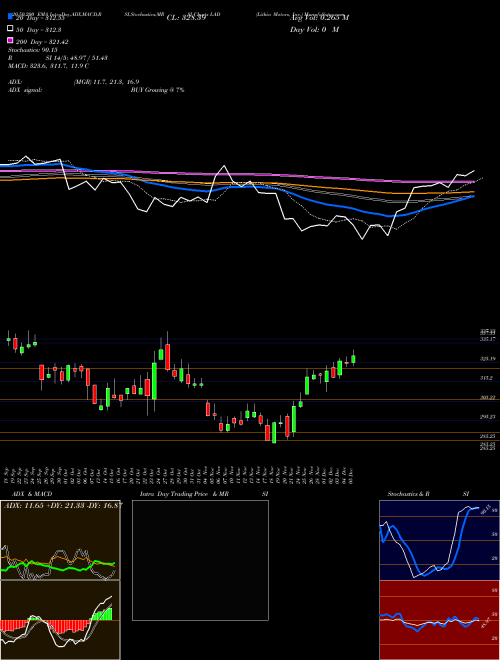Click the 313.2 price axis label

(x=486, y=378)
